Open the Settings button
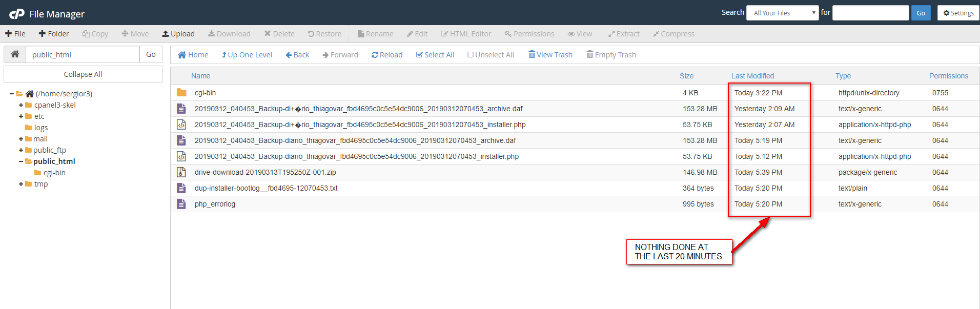The width and height of the screenshot is (980, 309). point(958,13)
